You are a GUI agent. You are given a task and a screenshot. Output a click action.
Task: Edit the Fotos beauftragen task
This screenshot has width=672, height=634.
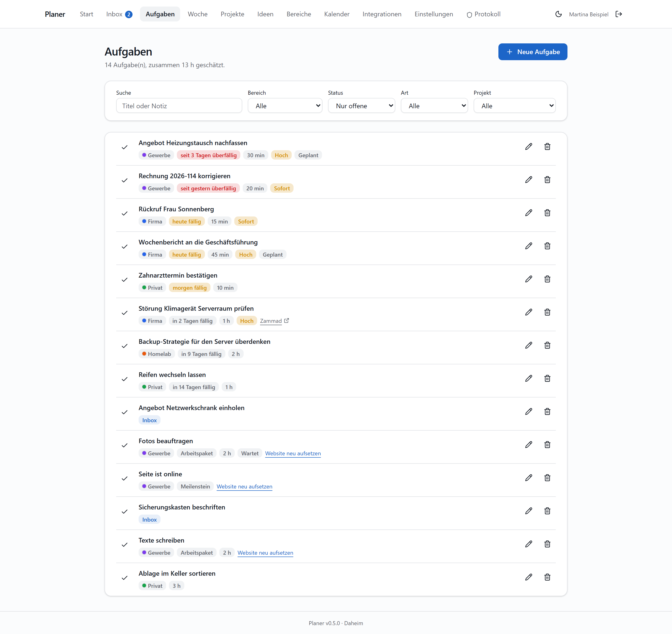point(529,445)
